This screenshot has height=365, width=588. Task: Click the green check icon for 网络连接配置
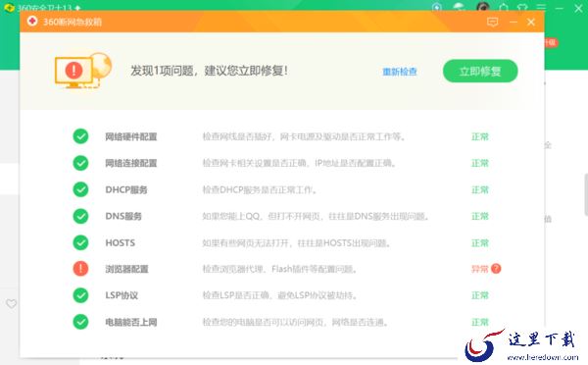pyautogui.click(x=80, y=163)
